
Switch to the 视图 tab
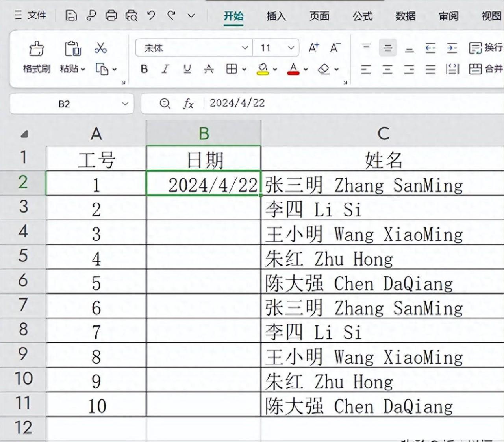pyautogui.click(x=491, y=16)
